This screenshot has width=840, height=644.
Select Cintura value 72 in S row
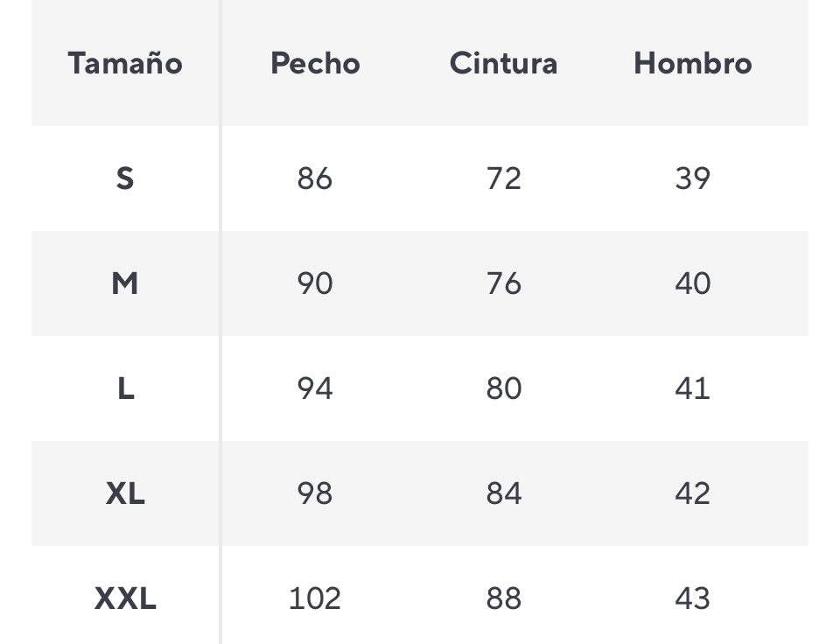[x=503, y=178]
